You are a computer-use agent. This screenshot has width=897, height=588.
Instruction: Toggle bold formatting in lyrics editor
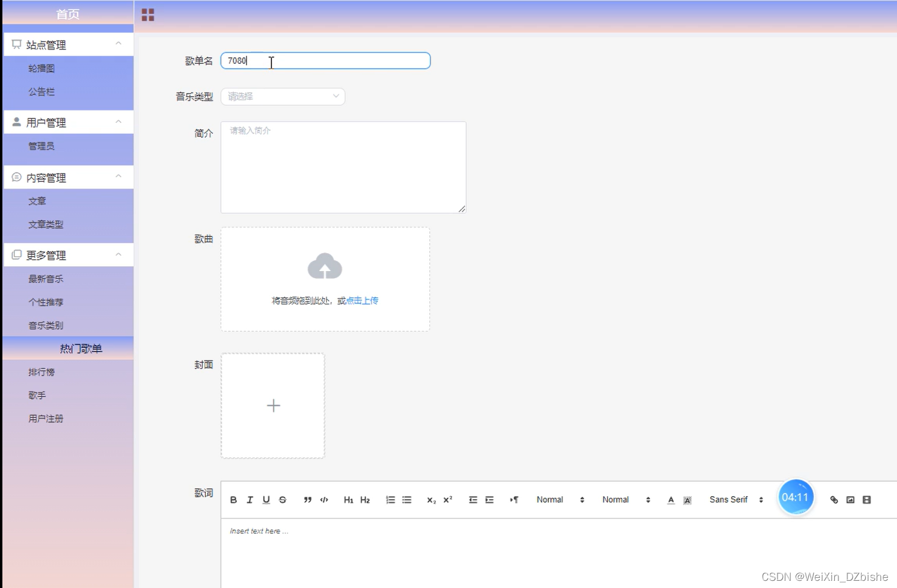[x=233, y=500]
